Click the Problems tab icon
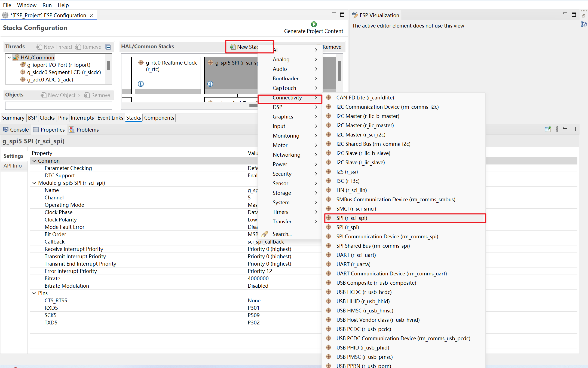Image resolution: width=588 pixels, height=368 pixels. 72,129
